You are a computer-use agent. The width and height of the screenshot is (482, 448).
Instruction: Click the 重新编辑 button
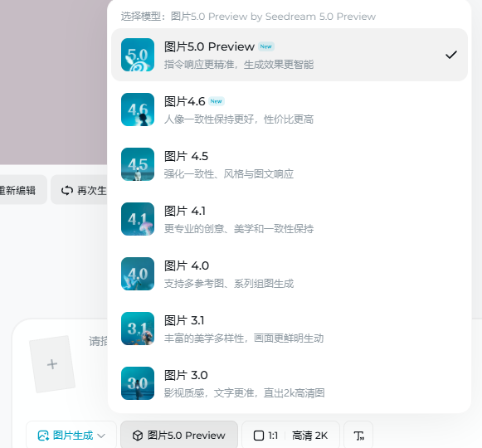click(x=22, y=190)
